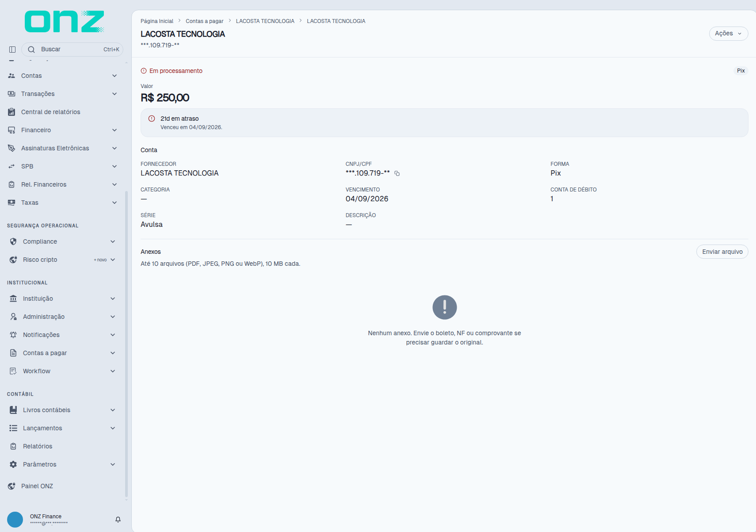Image resolution: width=756 pixels, height=532 pixels.
Task: Click the Enviar arquivo button
Action: click(722, 252)
